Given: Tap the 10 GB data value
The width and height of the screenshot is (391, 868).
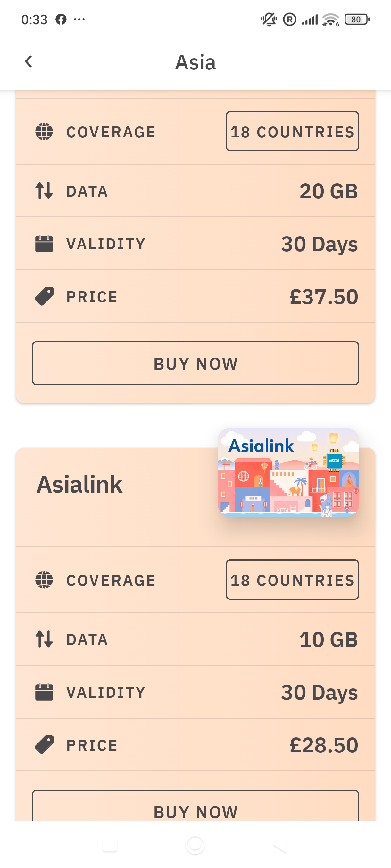Looking at the screenshot, I should coord(328,639).
